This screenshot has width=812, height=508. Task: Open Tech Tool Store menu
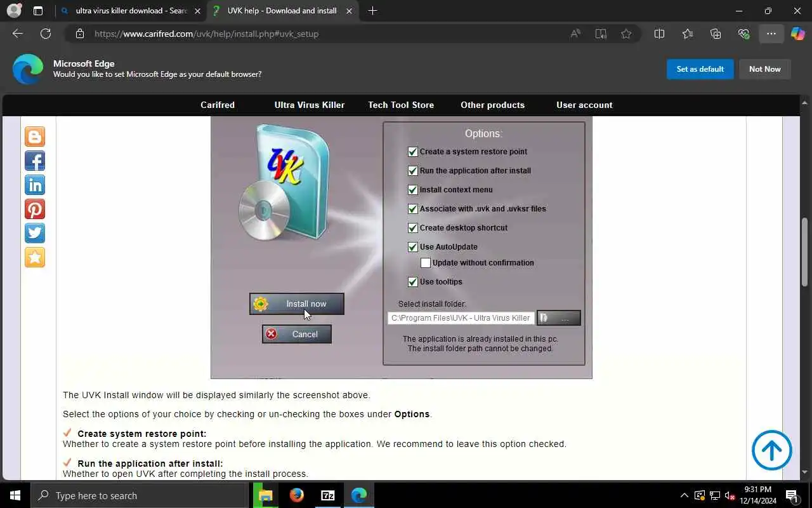[401, 105]
